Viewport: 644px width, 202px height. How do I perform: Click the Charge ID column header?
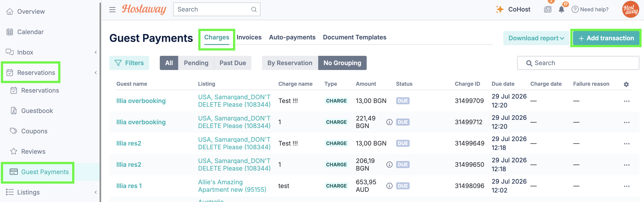tap(467, 84)
